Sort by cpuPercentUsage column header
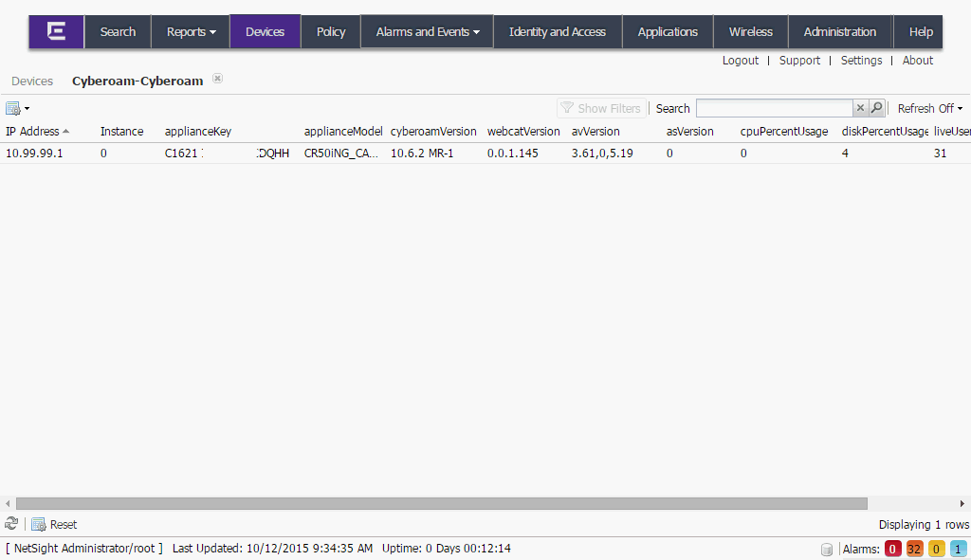This screenshot has width=971, height=560. [784, 131]
